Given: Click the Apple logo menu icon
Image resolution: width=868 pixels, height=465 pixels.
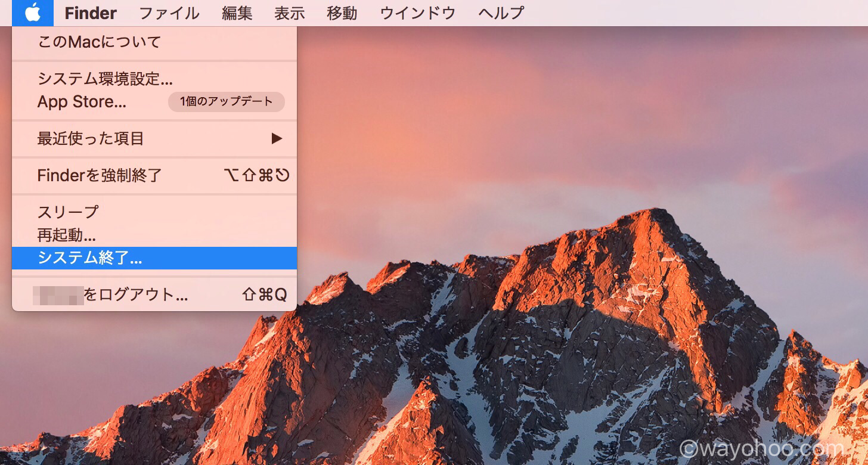Looking at the screenshot, I should pyautogui.click(x=33, y=13).
